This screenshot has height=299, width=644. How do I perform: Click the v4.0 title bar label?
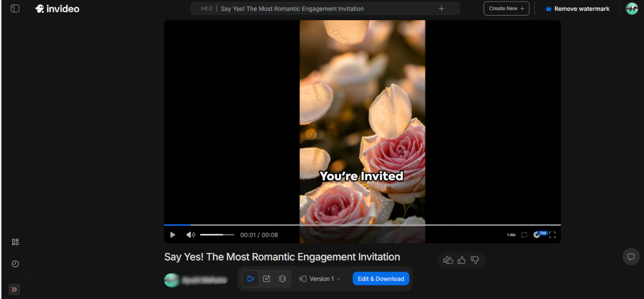pyautogui.click(x=206, y=8)
